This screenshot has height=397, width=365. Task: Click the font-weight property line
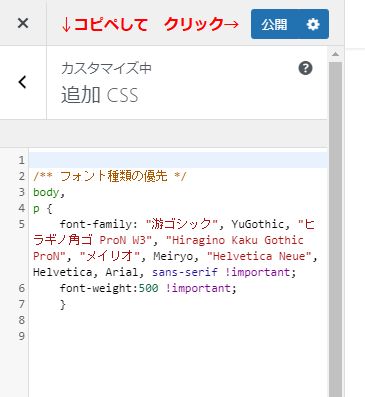(148, 288)
